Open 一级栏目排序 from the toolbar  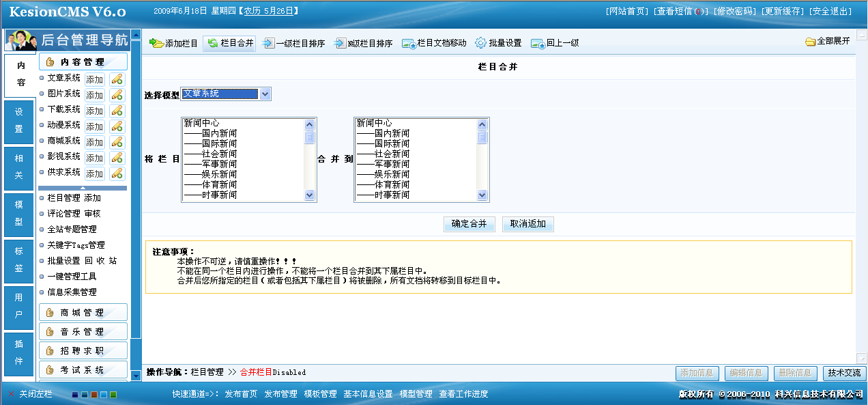tap(268, 43)
